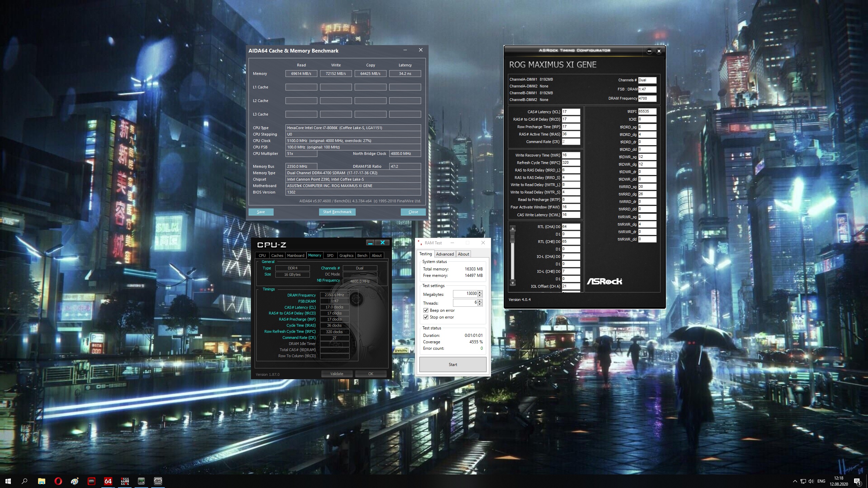Open AIDA64 from the taskbar
The height and width of the screenshot is (488, 868).
(x=108, y=481)
